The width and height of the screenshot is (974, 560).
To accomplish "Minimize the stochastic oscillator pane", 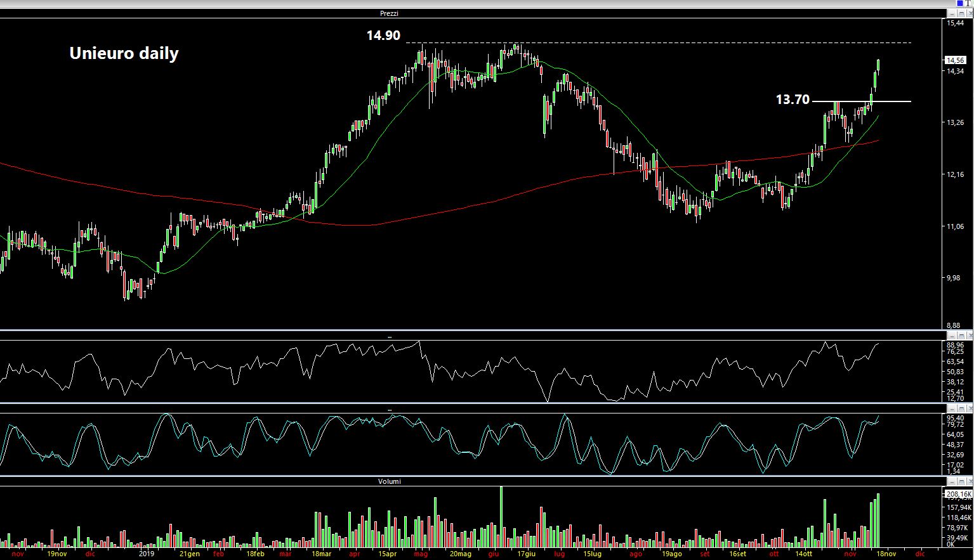I will pyautogui.click(x=952, y=409).
